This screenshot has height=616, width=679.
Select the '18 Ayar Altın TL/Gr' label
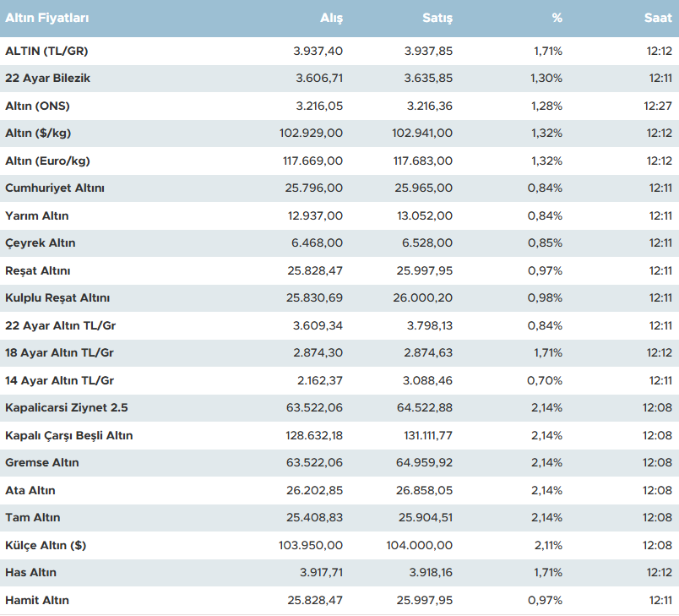pos(59,353)
